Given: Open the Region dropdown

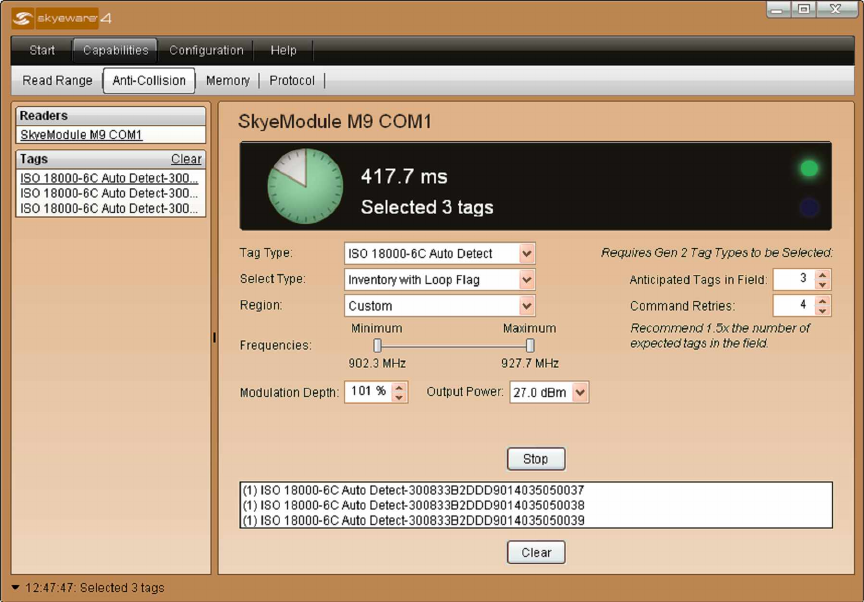Looking at the screenshot, I should click(x=527, y=306).
